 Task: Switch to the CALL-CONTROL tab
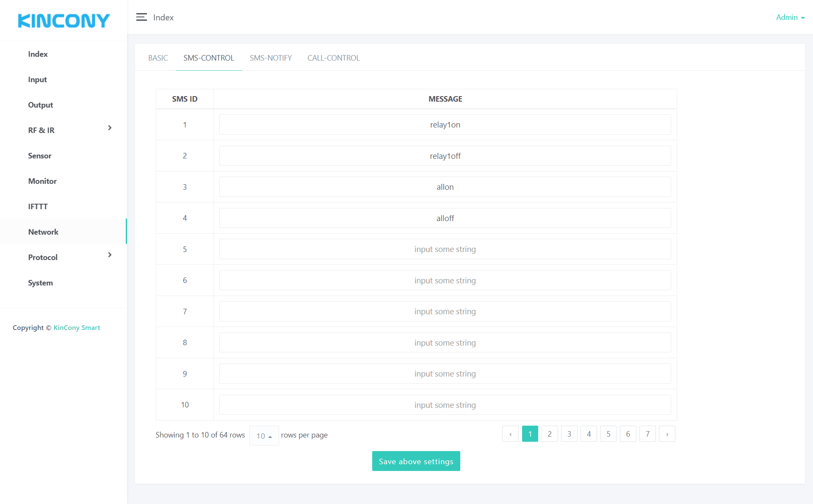(333, 58)
